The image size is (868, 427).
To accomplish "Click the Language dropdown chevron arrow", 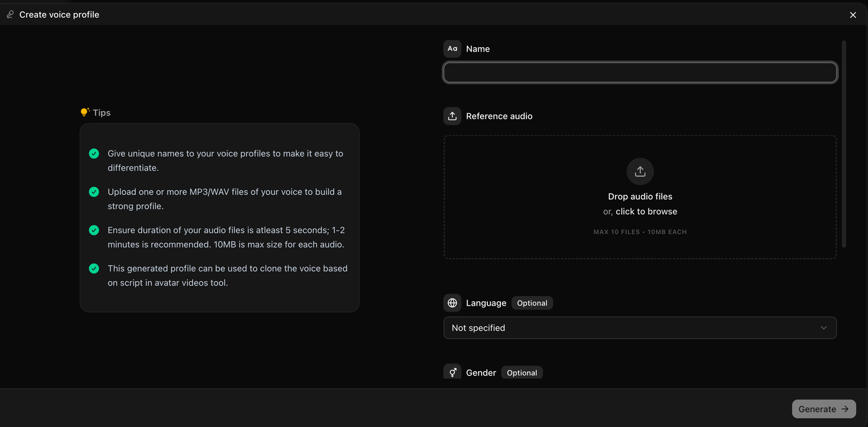I will coord(823,328).
